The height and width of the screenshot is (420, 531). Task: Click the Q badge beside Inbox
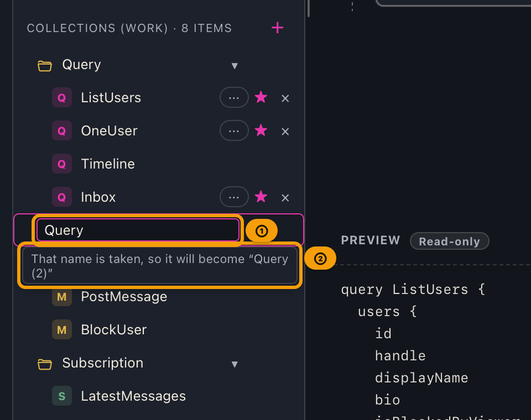(61, 197)
